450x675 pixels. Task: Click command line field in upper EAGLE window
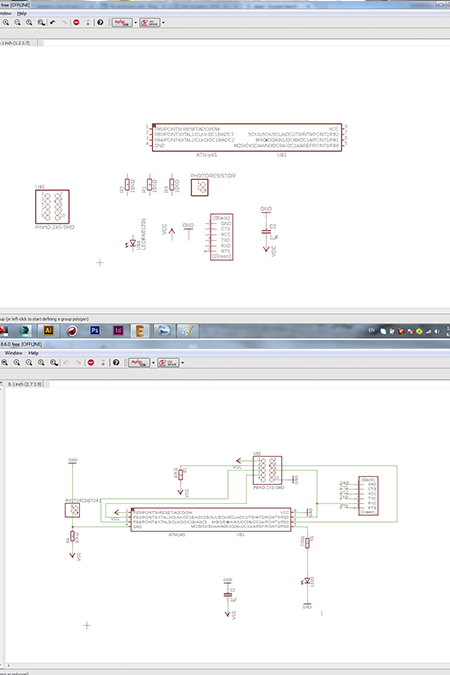pyautogui.click(x=246, y=43)
